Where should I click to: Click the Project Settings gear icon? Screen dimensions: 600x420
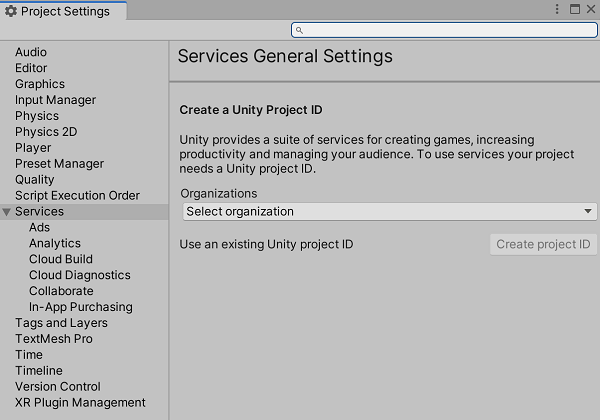tap(11, 12)
